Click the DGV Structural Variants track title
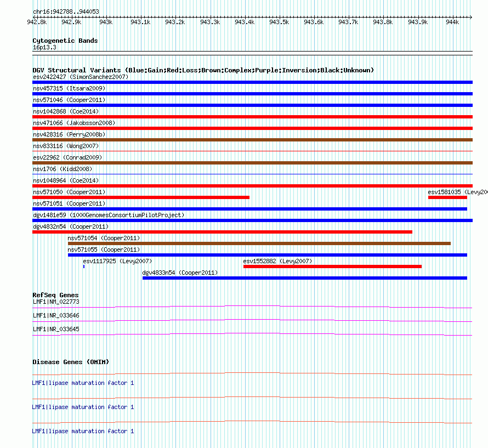 [x=203, y=70]
